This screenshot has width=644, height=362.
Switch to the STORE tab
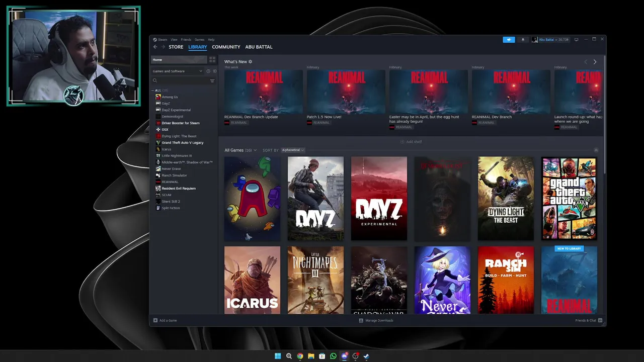coord(176,47)
